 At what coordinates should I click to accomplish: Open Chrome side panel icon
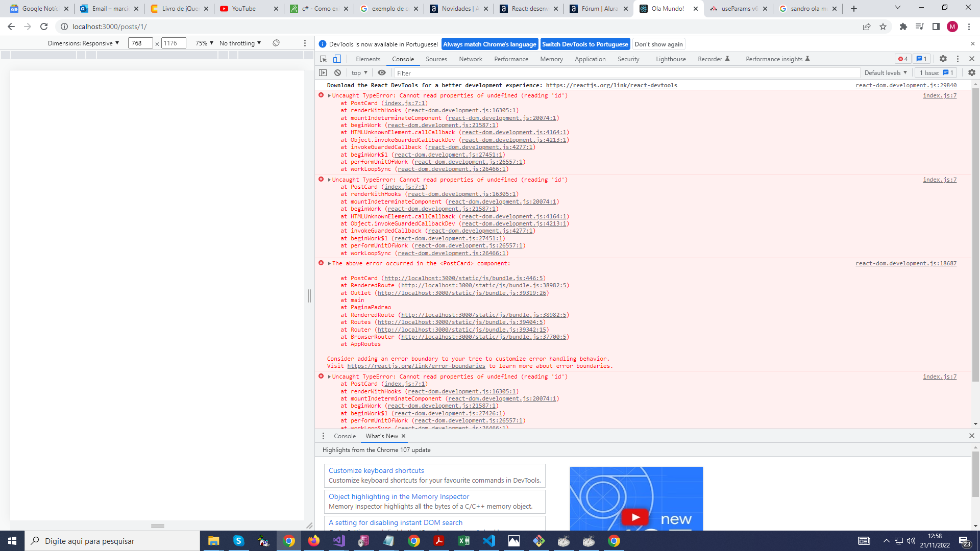(936, 27)
